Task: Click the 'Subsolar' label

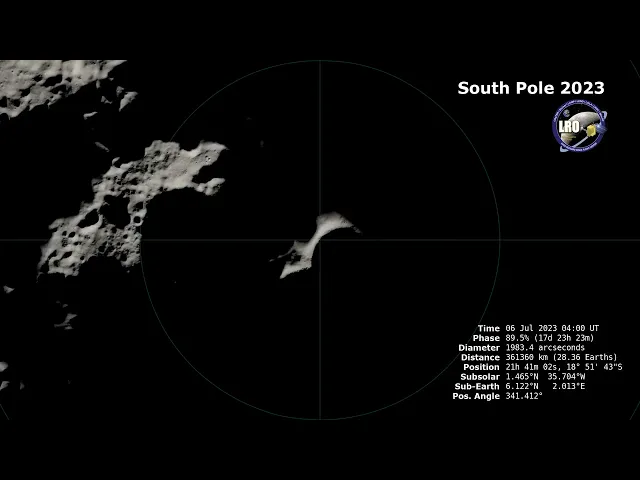Action: pos(480,377)
